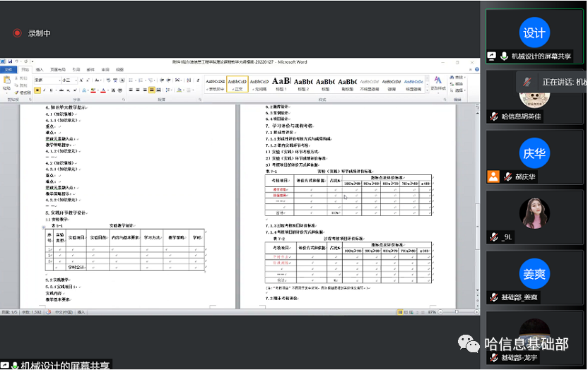Click the 正文 normal style button
588x370 pixels.
(237, 83)
